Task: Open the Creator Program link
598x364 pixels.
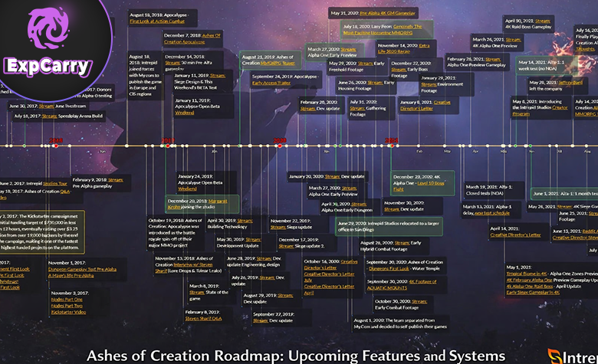Action: [x=540, y=110]
